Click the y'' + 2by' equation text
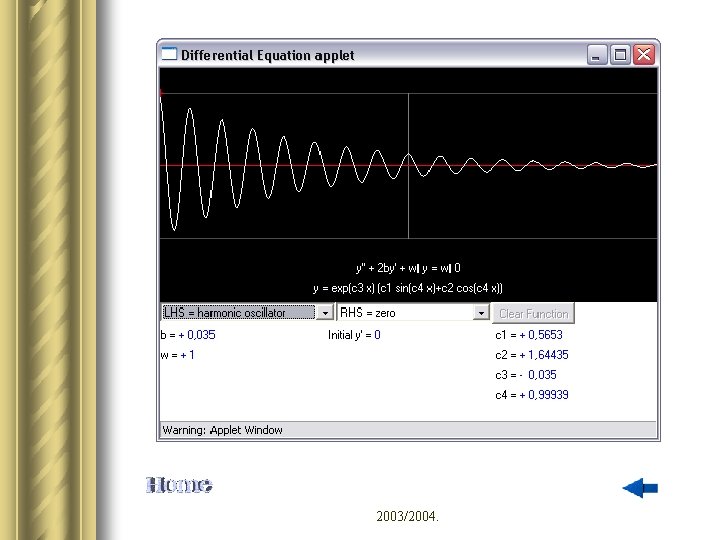This screenshot has height=540, width=720. click(x=408, y=268)
